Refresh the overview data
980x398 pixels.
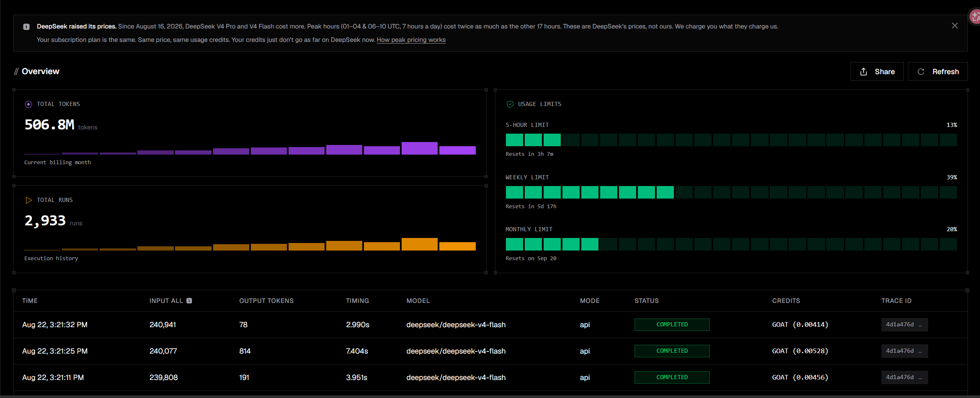coord(938,72)
